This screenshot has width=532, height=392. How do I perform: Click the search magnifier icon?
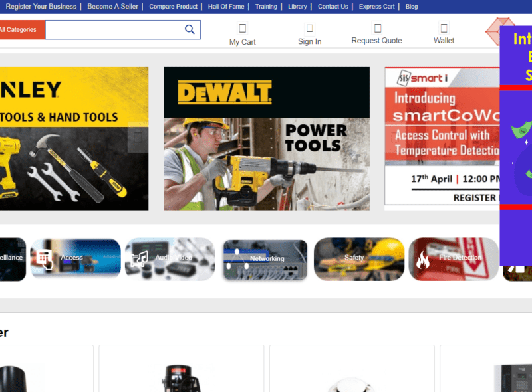[190, 29]
